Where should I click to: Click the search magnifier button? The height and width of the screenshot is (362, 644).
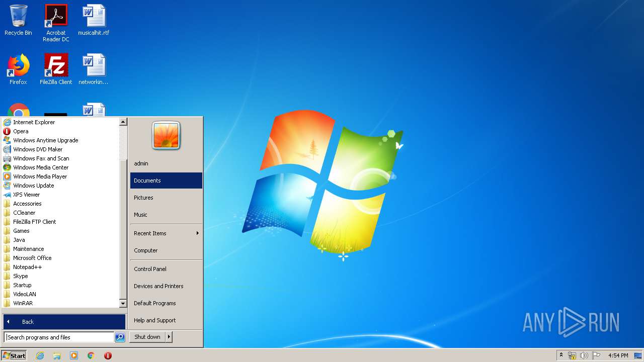pyautogui.click(x=120, y=337)
